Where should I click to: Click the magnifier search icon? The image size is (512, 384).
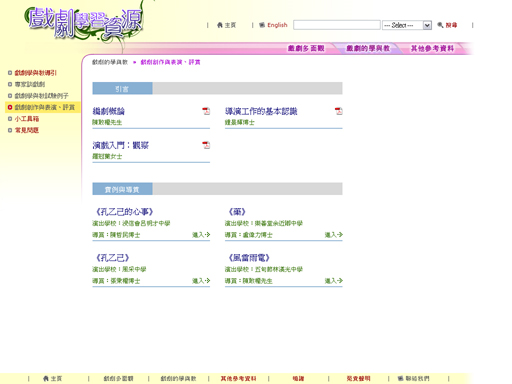pos(440,25)
